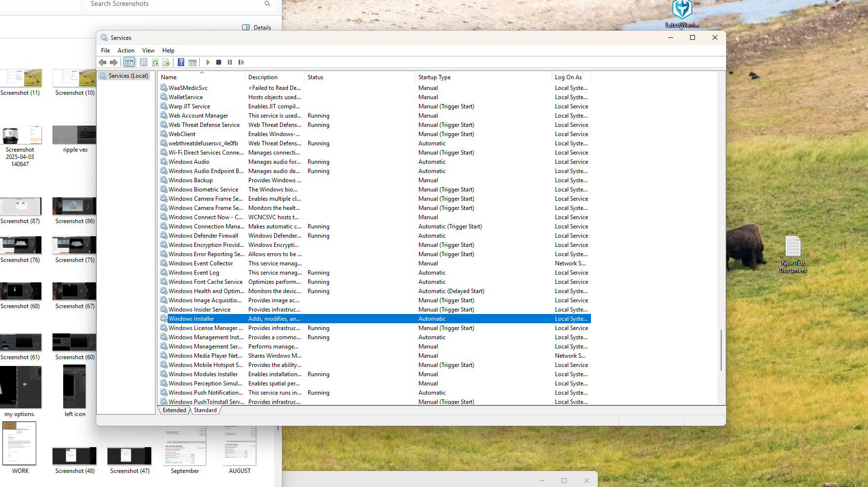Viewport: 868px width, 487px height.
Task: Toggle the Show/Hide Console Tree button
Action: 129,62
